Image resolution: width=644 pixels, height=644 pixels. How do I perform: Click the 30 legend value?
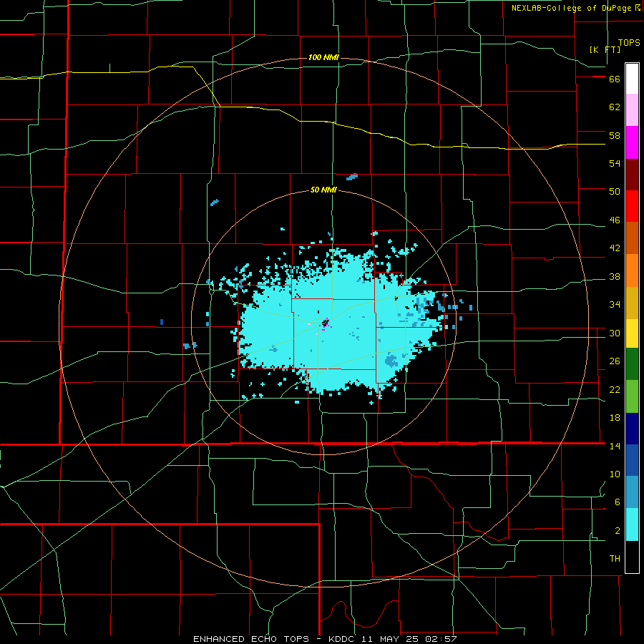point(615,333)
